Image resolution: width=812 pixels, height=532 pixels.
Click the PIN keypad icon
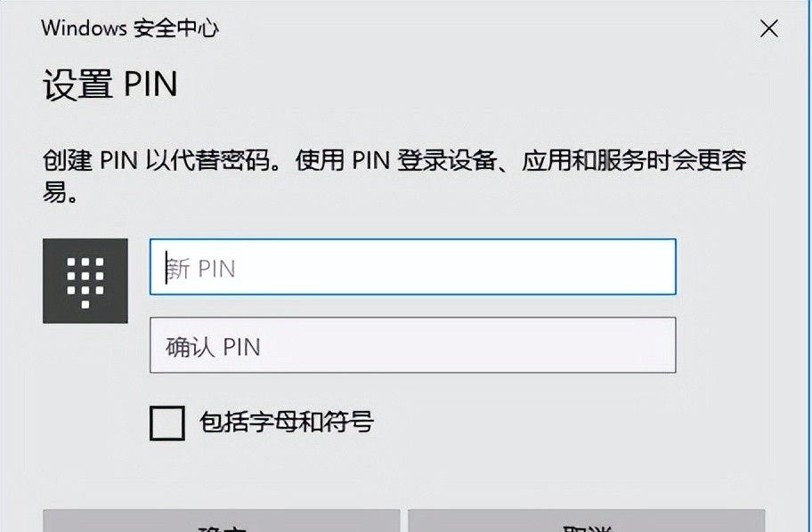click(x=85, y=281)
